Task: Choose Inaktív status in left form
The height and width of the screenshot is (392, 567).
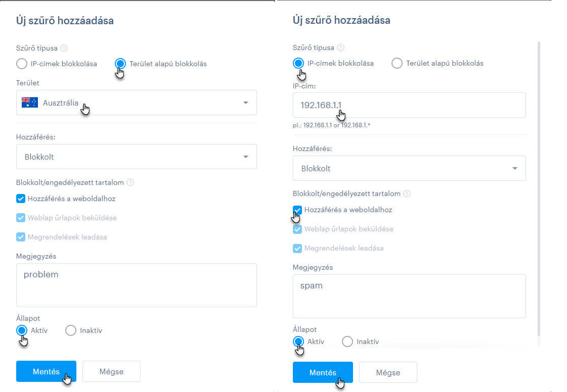Action: pyautogui.click(x=71, y=330)
